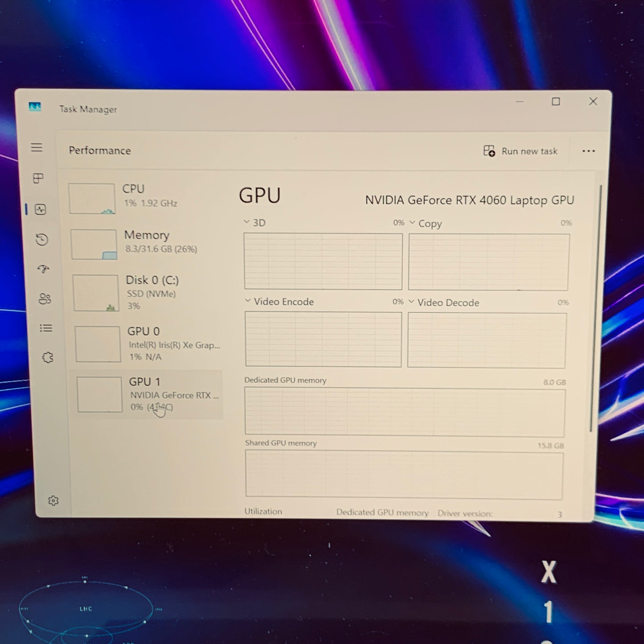This screenshot has width=644, height=644.
Task: Expand the Video Decode graph selector dropdown
Action: pos(411,302)
